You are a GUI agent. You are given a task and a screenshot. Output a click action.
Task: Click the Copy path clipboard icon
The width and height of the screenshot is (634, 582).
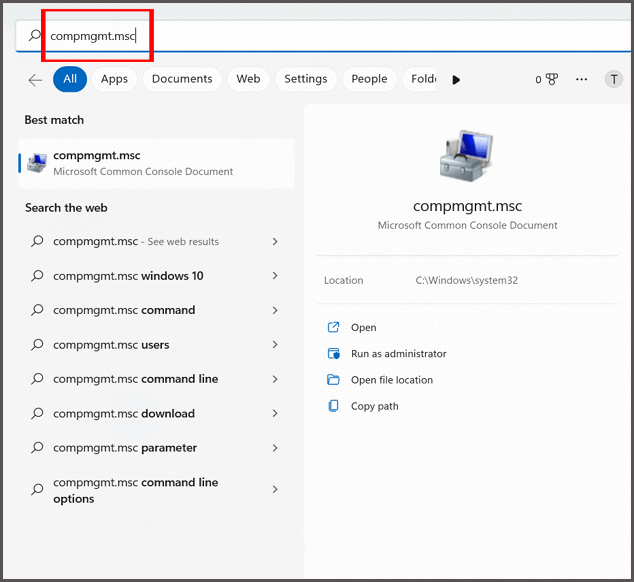pyautogui.click(x=333, y=406)
